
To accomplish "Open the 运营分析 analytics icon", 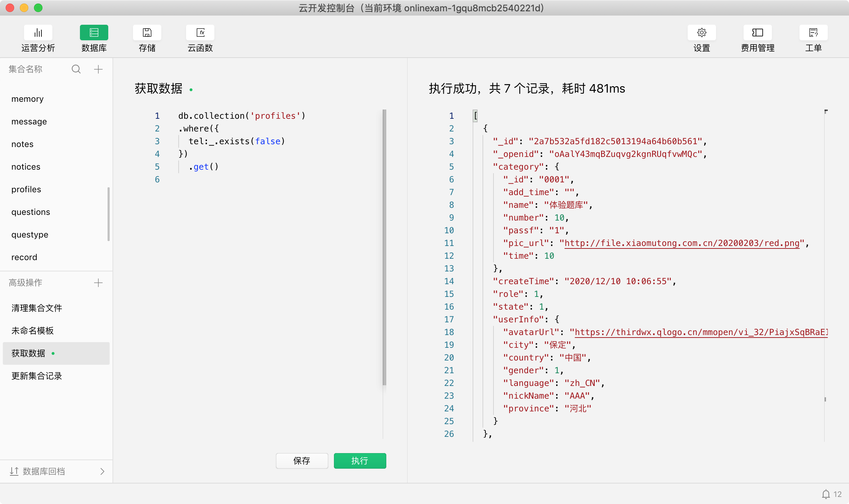I will (x=38, y=33).
